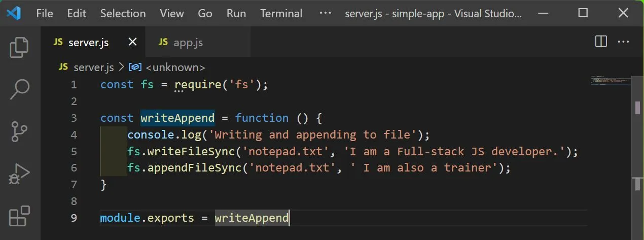Open the editor More Actions ellipsis

(623, 42)
